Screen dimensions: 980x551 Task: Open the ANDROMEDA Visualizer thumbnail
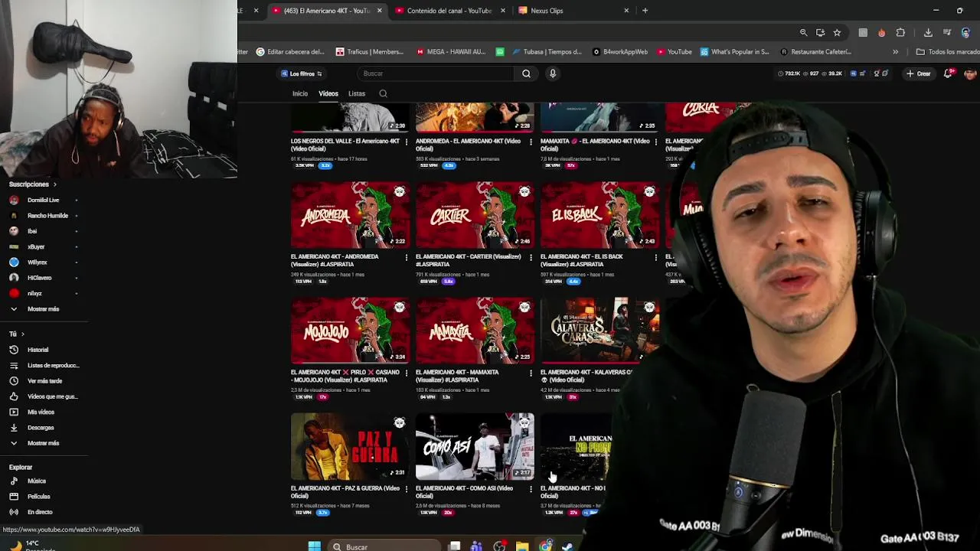coord(350,215)
